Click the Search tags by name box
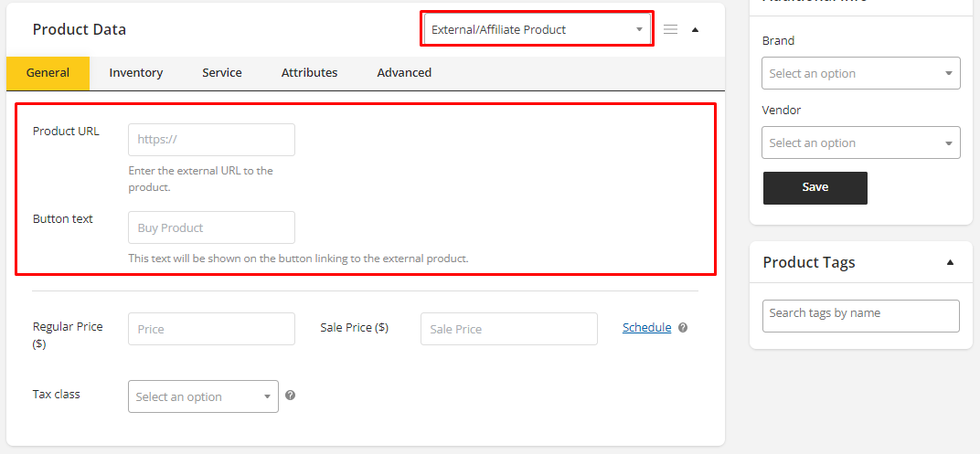This screenshot has width=980, height=454. (860, 315)
